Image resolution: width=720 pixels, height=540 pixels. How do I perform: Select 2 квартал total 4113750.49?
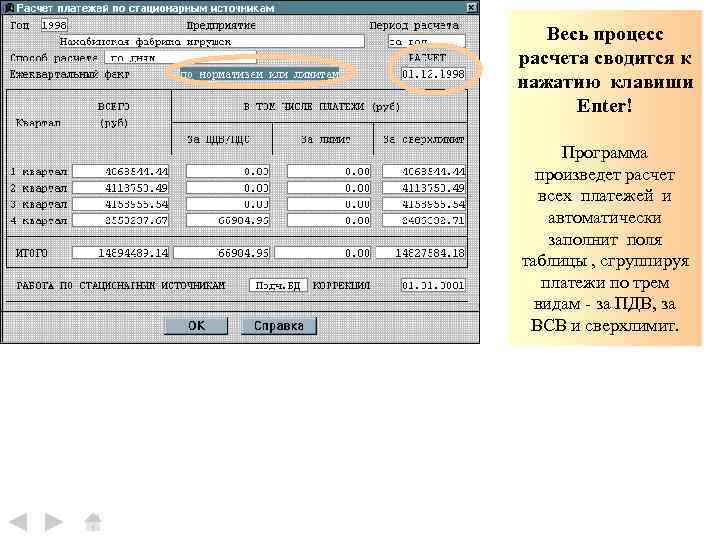click(x=121, y=188)
